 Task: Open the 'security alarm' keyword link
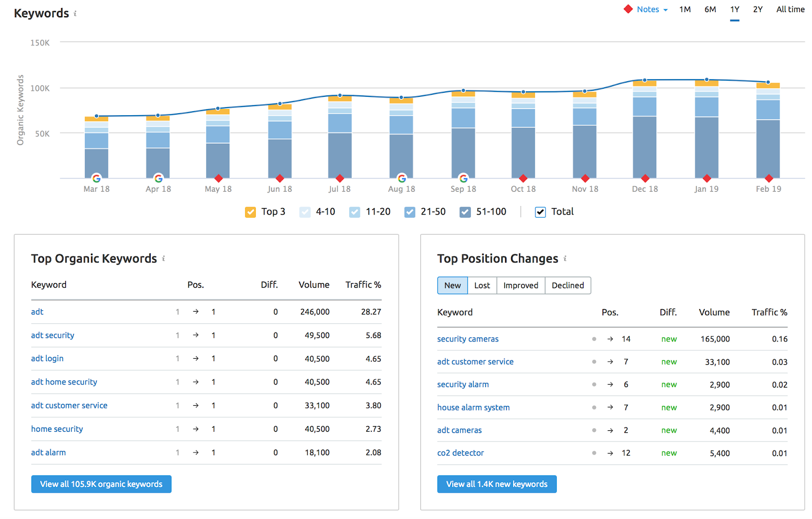click(x=463, y=385)
